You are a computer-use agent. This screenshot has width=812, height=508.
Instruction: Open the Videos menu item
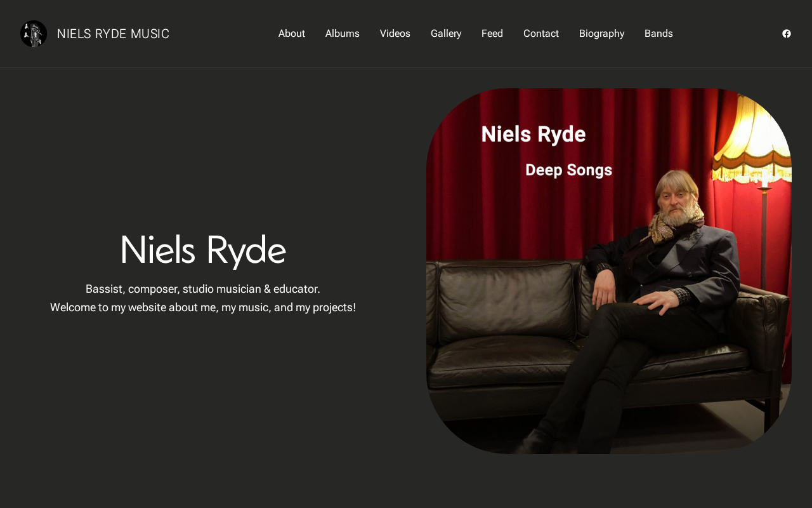(395, 34)
